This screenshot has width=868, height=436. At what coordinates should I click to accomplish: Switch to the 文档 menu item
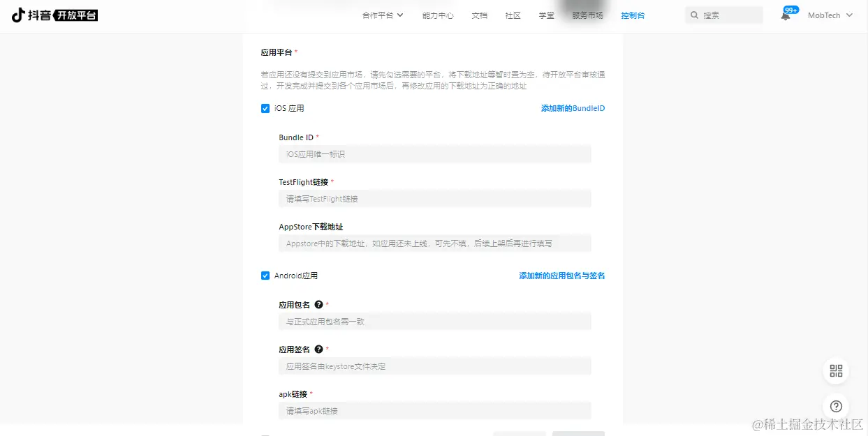point(479,15)
